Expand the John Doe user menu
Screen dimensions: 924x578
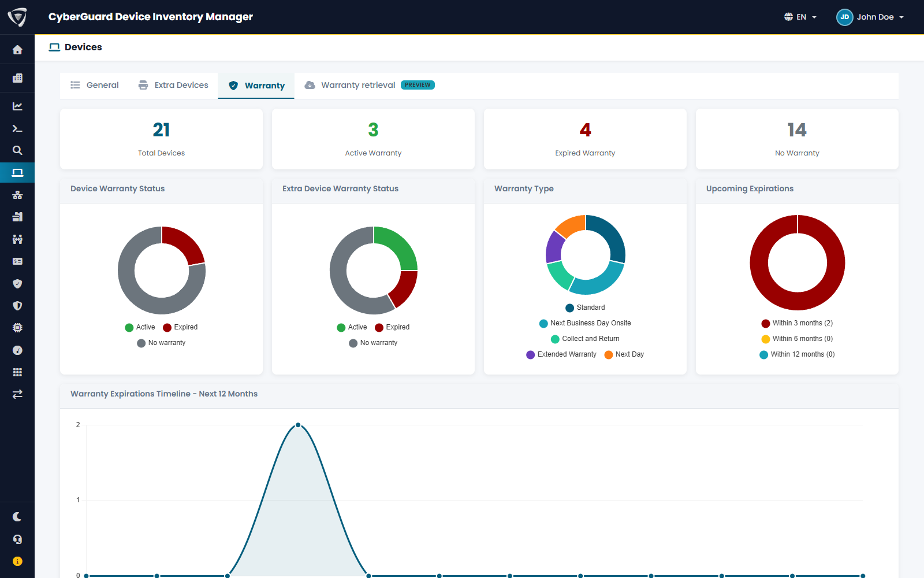point(870,17)
